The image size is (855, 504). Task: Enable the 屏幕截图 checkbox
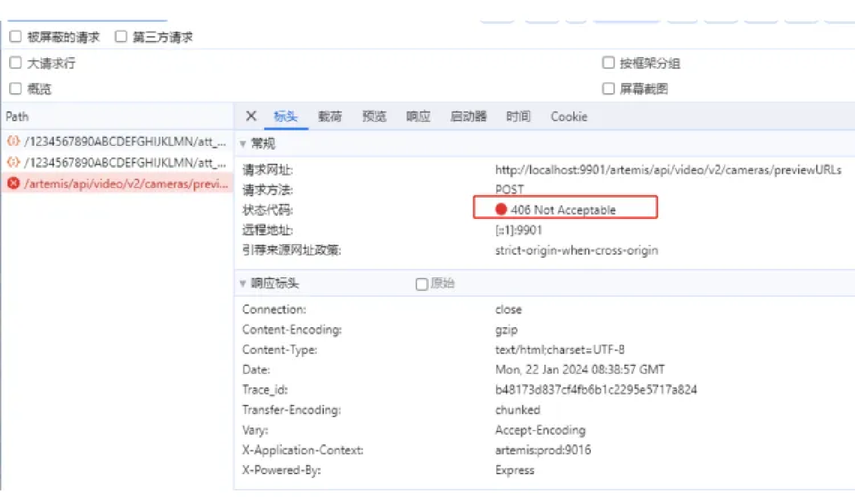pos(608,89)
